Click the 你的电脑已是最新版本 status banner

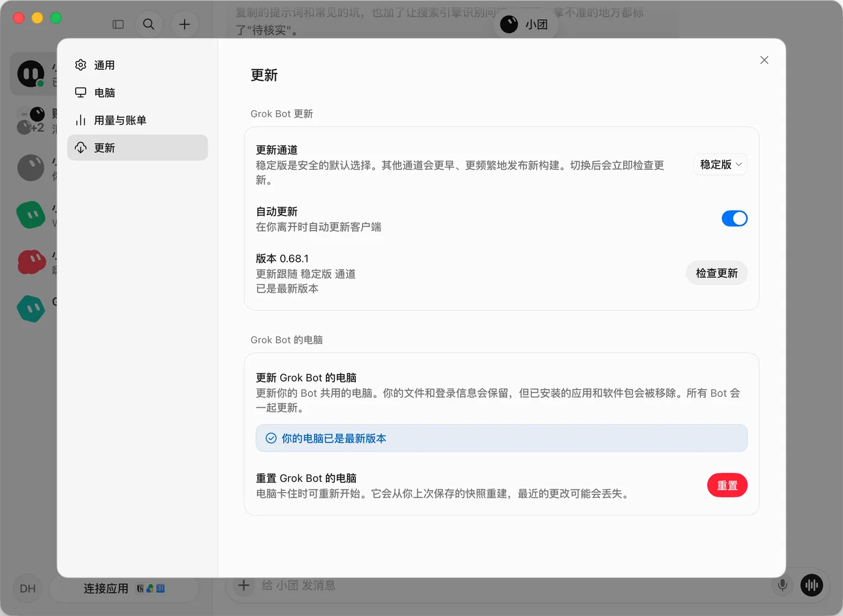[502, 438]
